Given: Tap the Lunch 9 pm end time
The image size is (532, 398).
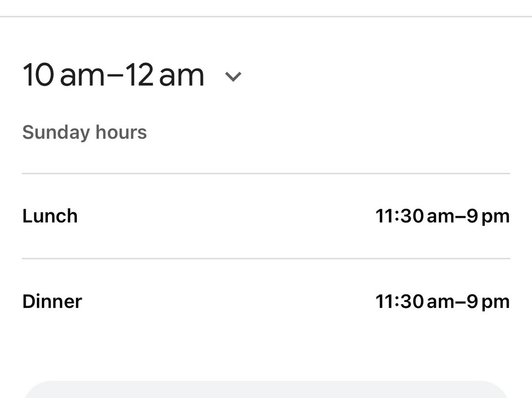Looking at the screenshot, I should 488,216.
